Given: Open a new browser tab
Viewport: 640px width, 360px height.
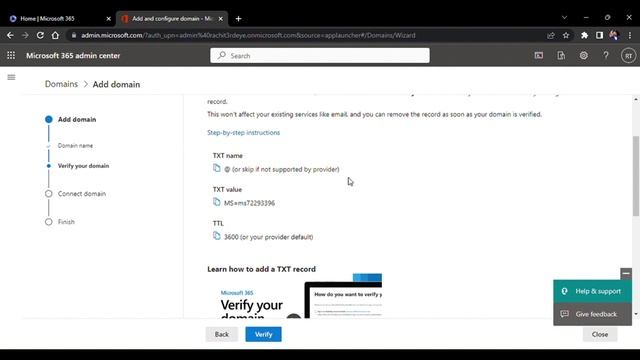Looking at the screenshot, I should coord(238,19).
